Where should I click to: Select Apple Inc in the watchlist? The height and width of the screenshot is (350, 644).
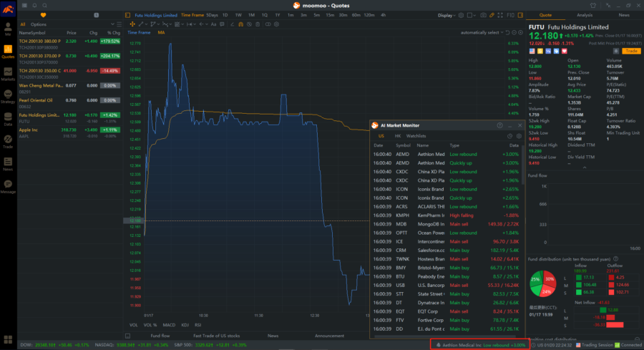69,132
